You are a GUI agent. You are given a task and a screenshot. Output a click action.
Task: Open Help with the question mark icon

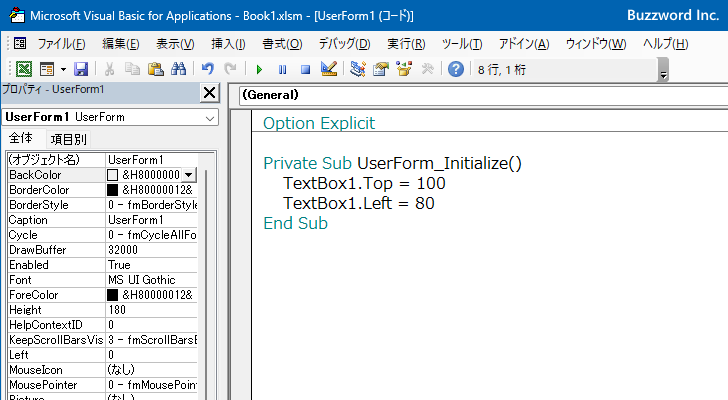(456, 69)
